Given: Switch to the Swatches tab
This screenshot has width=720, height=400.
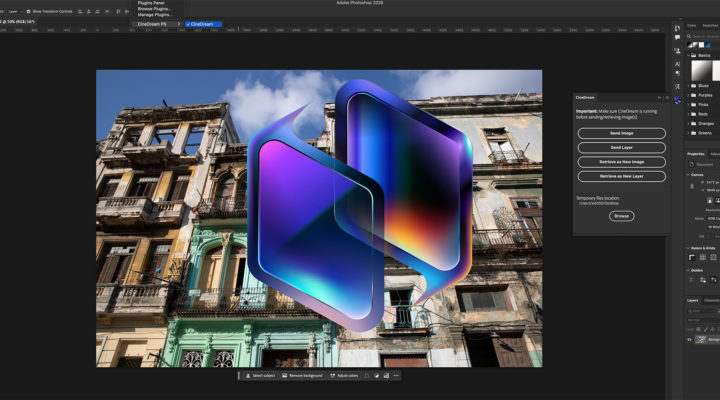Looking at the screenshot, I should pos(710,26).
